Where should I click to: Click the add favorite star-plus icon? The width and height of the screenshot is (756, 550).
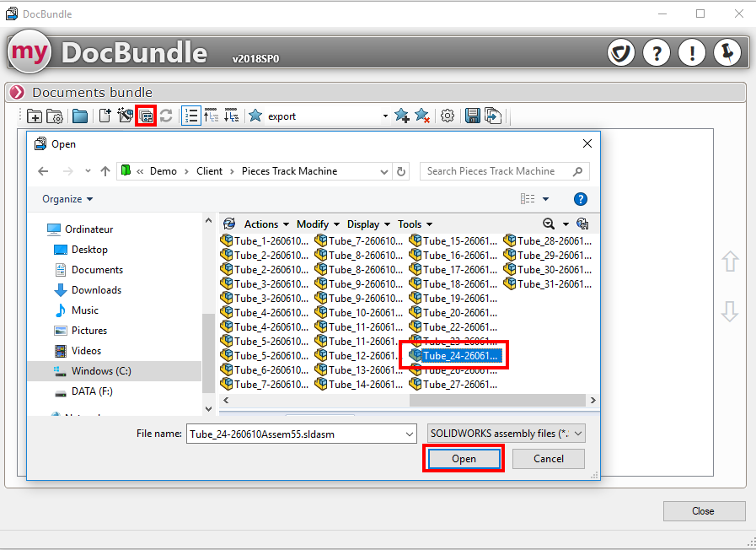[402, 116]
